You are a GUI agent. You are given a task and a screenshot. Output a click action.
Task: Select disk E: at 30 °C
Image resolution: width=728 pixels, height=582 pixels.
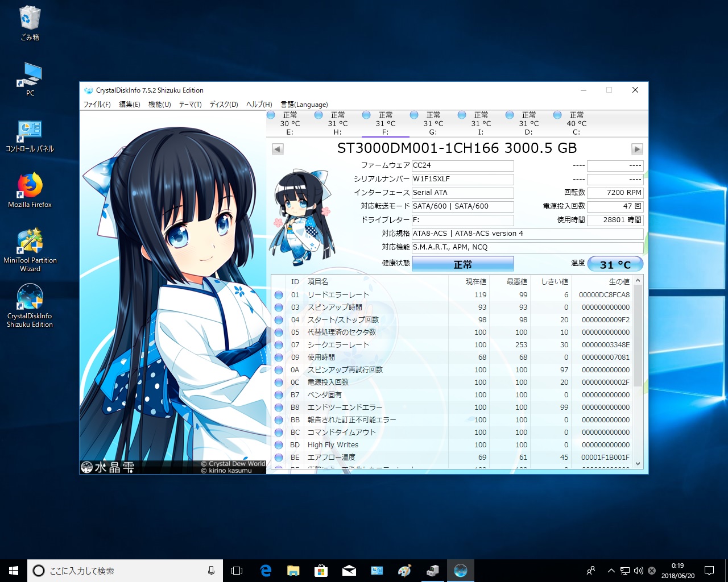pyautogui.click(x=290, y=123)
